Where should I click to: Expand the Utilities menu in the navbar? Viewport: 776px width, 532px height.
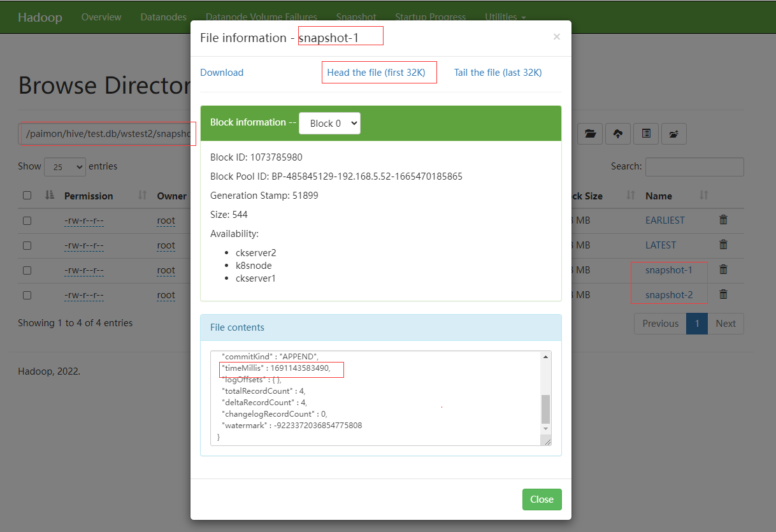505,17
